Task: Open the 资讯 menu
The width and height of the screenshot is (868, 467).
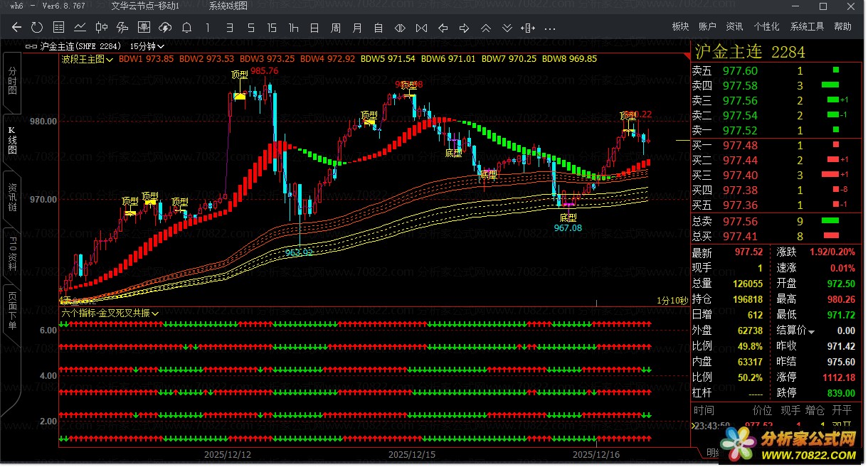Action: click(x=734, y=26)
